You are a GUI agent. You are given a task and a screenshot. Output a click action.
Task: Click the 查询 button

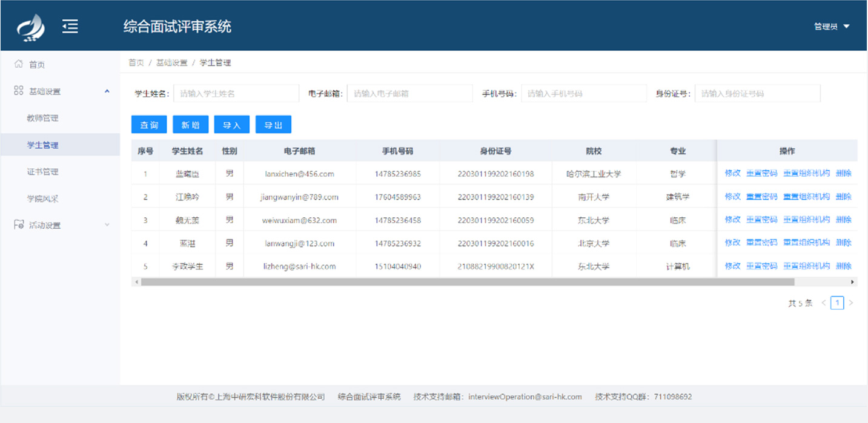coord(149,125)
